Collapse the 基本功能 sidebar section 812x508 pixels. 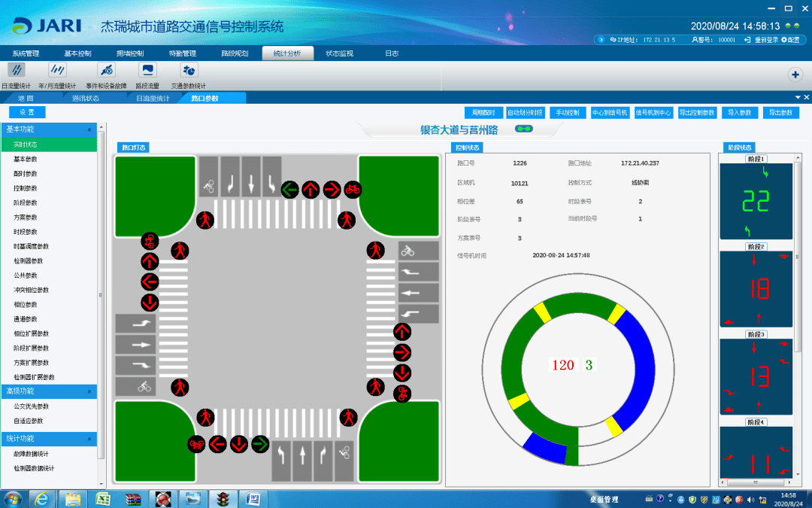tap(90, 129)
